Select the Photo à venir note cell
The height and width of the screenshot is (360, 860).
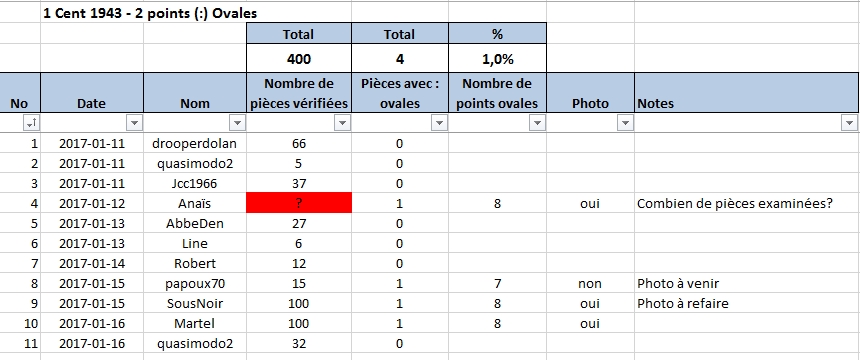tap(747, 283)
